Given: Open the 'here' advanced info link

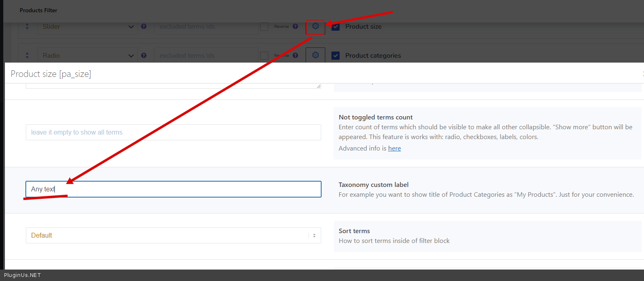Looking at the screenshot, I should (394, 148).
